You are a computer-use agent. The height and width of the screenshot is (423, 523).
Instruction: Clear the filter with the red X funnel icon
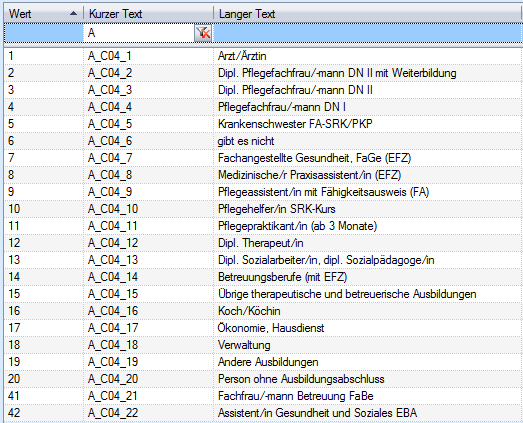pyautogui.click(x=203, y=33)
